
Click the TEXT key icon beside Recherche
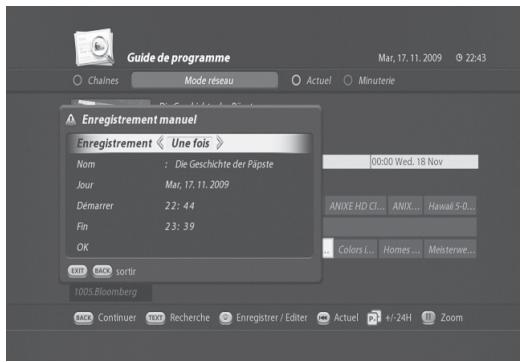click(x=155, y=318)
